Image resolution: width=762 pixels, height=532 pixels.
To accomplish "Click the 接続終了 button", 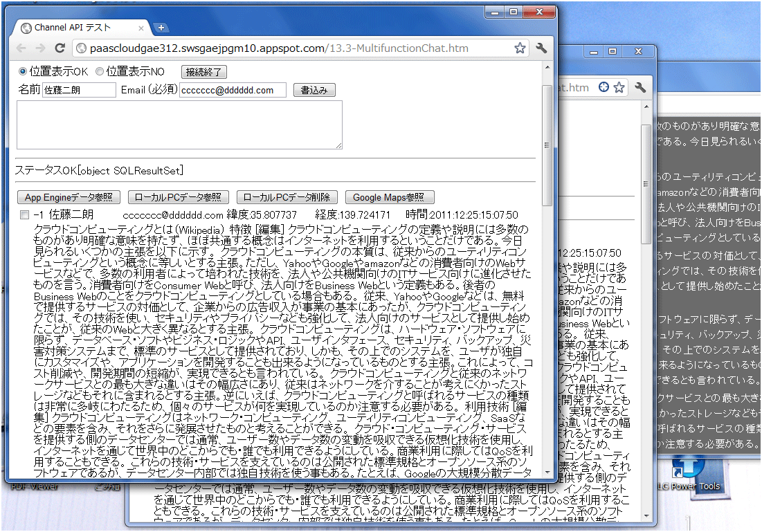I will click(x=204, y=72).
